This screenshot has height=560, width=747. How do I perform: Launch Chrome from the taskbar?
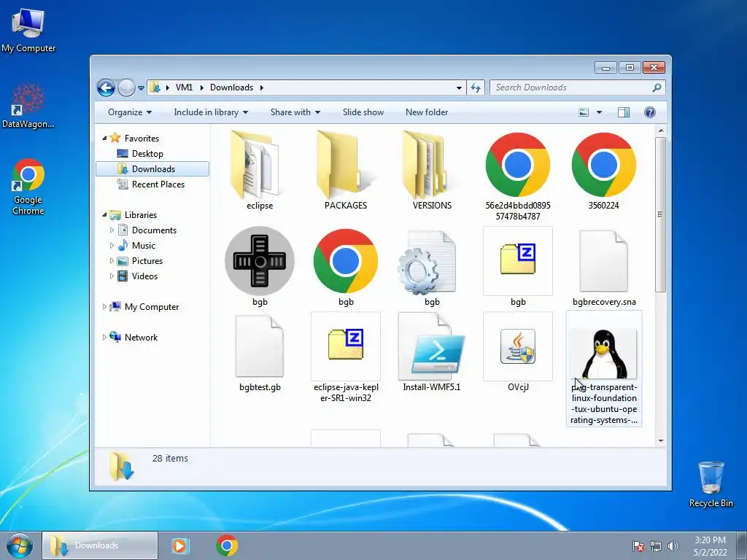(x=227, y=545)
